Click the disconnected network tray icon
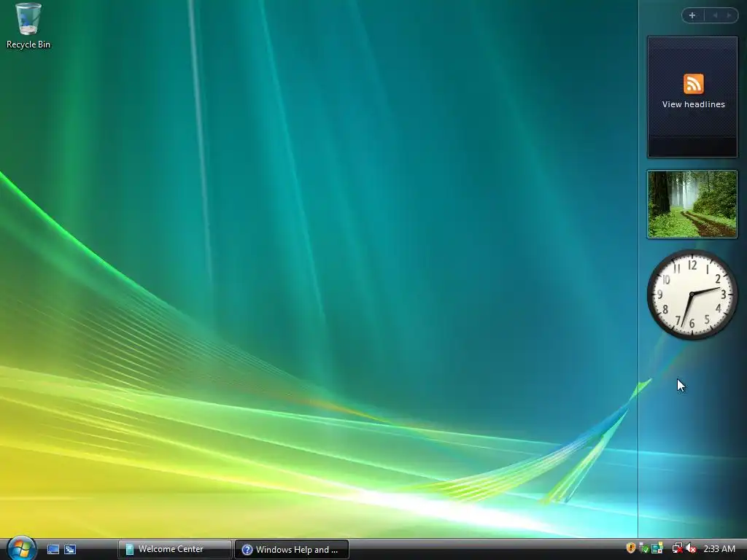The width and height of the screenshot is (747, 560). pyautogui.click(x=677, y=548)
